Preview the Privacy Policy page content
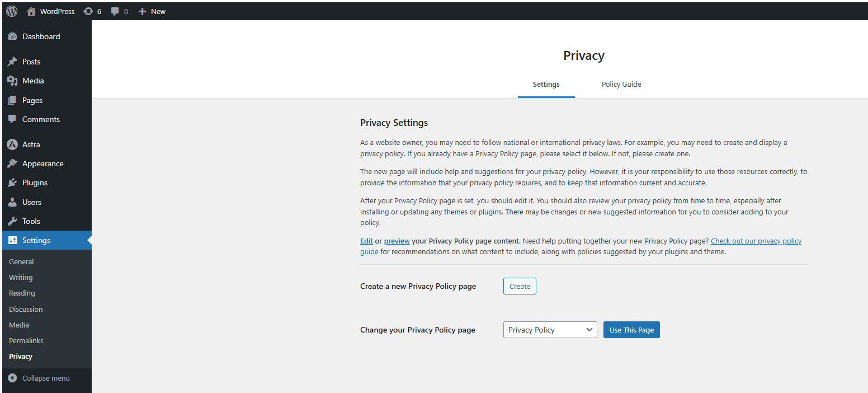Screen dimensions: 868x393 (x=397, y=240)
